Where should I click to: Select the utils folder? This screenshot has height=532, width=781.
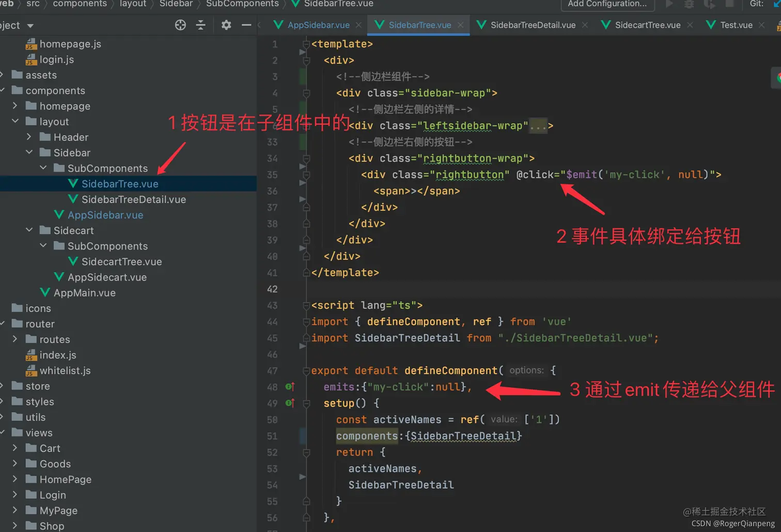click(28, 417)
